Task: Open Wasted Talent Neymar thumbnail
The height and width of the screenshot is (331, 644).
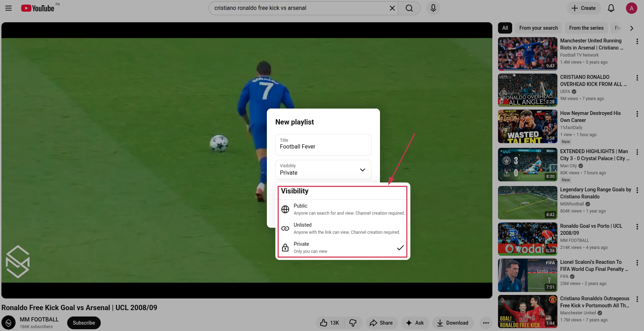Action: tap(528, 126)
